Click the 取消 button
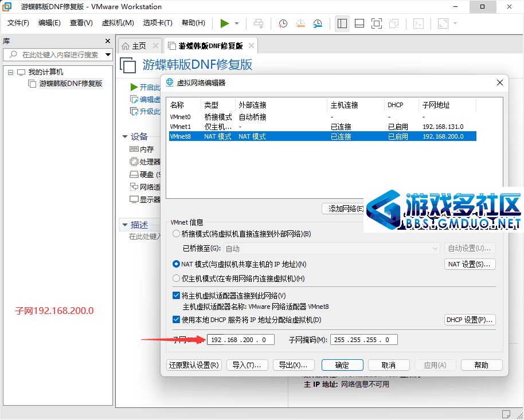 tap(389, 365)
